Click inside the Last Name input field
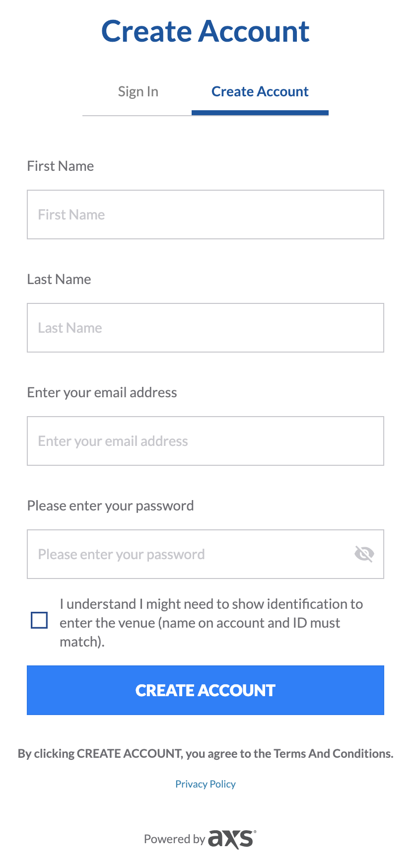 (205, 328)
